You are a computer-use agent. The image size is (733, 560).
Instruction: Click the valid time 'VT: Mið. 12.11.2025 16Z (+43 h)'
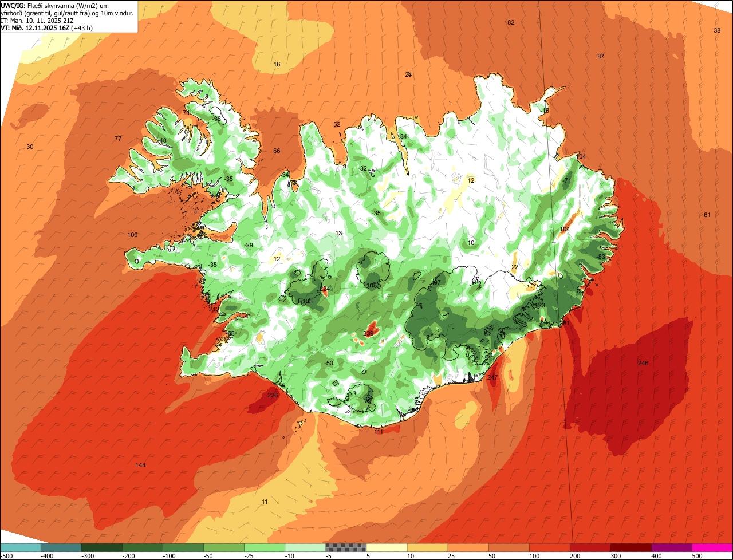click(x=47, y=27)
